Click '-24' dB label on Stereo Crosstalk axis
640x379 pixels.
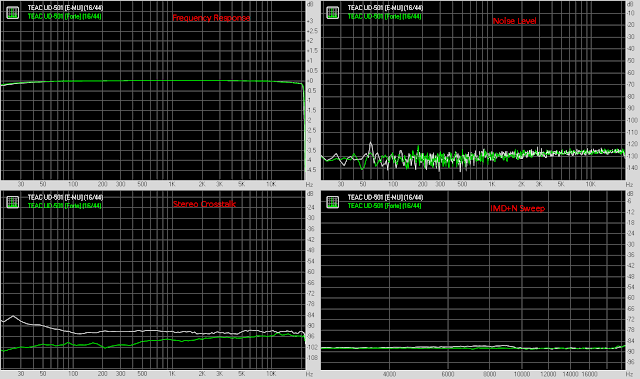311,207
